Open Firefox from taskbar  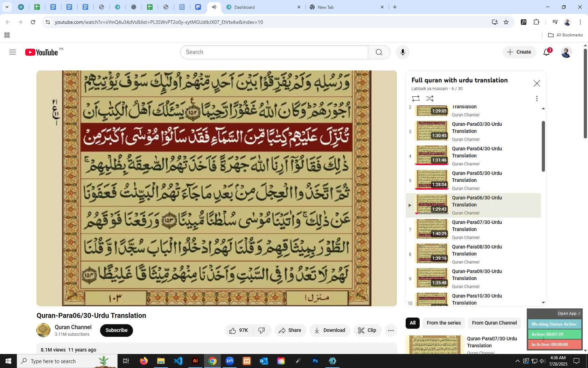[x=144, y=361]
